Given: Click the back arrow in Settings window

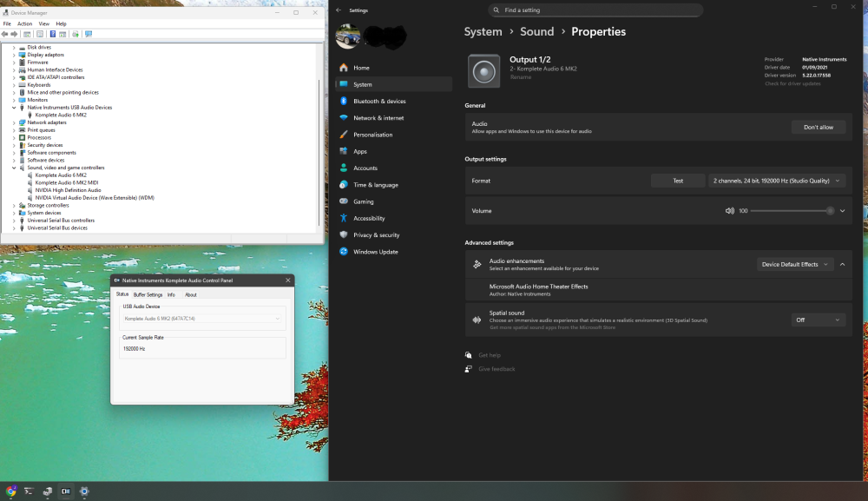Looking at the screenshot, I should coord(339,10).
